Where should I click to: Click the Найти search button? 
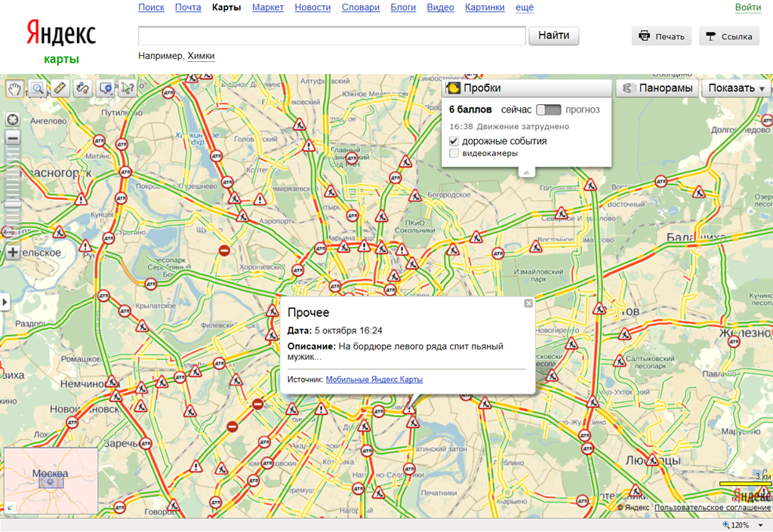click(x=553, y=35)
